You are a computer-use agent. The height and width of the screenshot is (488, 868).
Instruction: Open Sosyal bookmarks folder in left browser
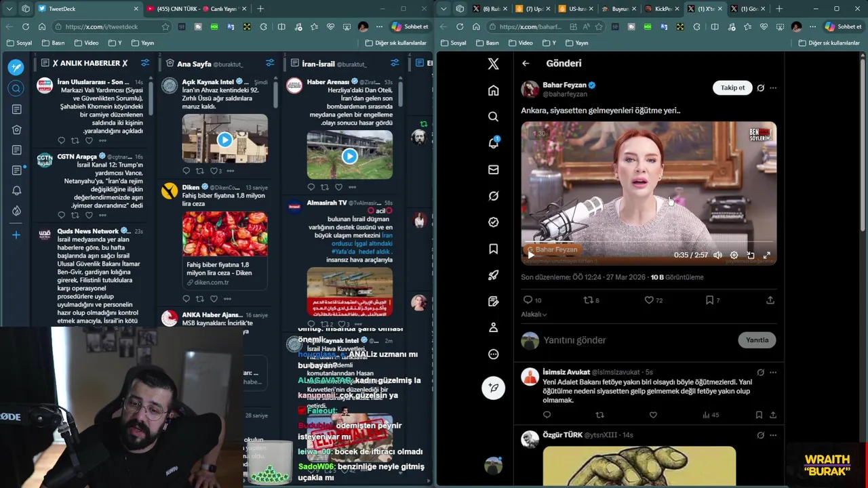pos(19,43)
